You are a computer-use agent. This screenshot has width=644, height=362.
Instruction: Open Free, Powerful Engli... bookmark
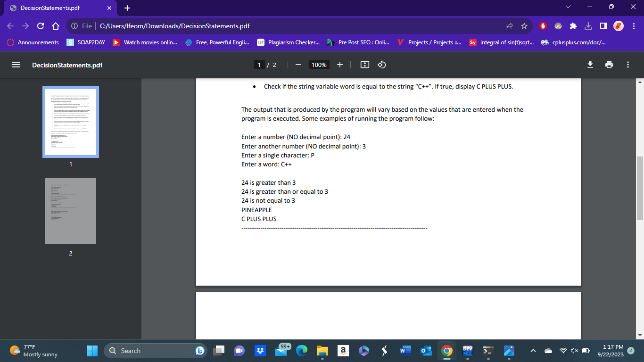217,42
